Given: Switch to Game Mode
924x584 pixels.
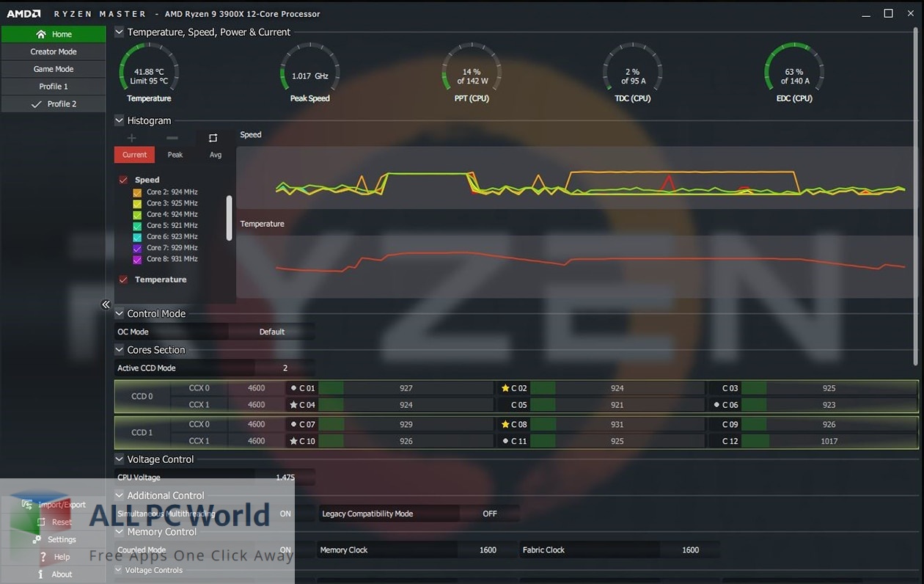Looking at the screenshot, I should (x=54, y=69).
